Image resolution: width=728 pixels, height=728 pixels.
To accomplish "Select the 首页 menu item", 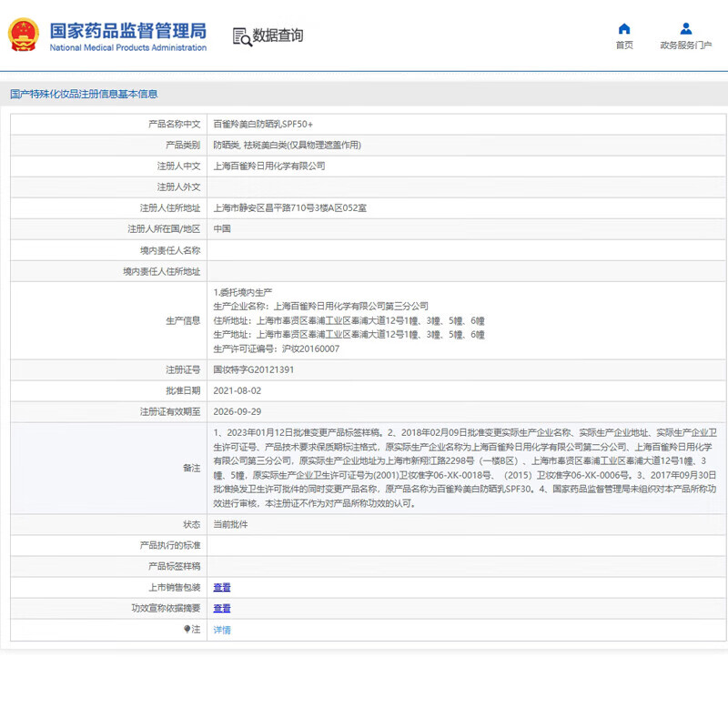I will (624, 43).
